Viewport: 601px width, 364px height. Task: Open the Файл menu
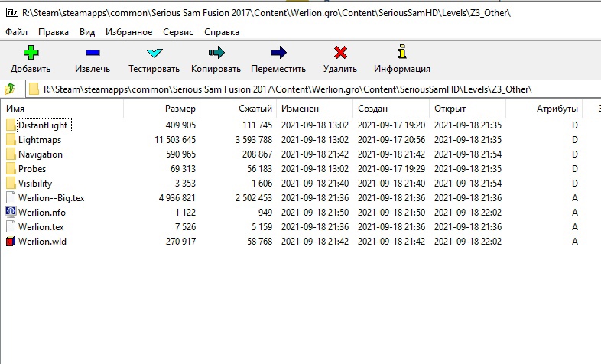[17, 32]
